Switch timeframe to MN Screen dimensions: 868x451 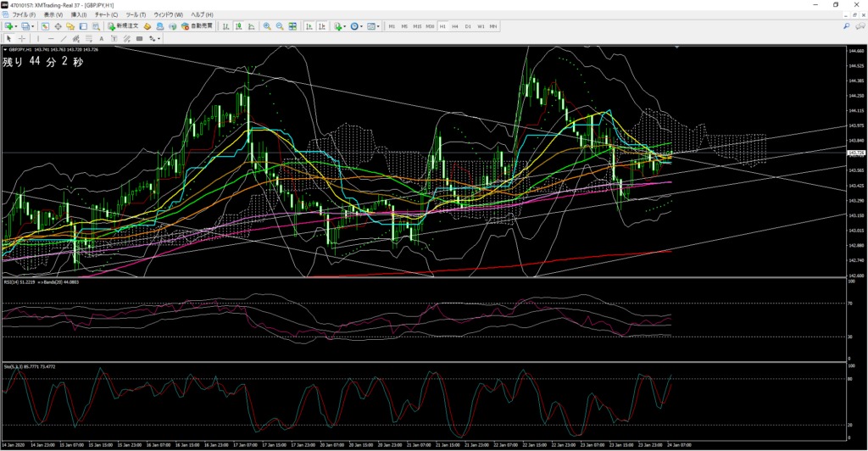click(493, 26)
